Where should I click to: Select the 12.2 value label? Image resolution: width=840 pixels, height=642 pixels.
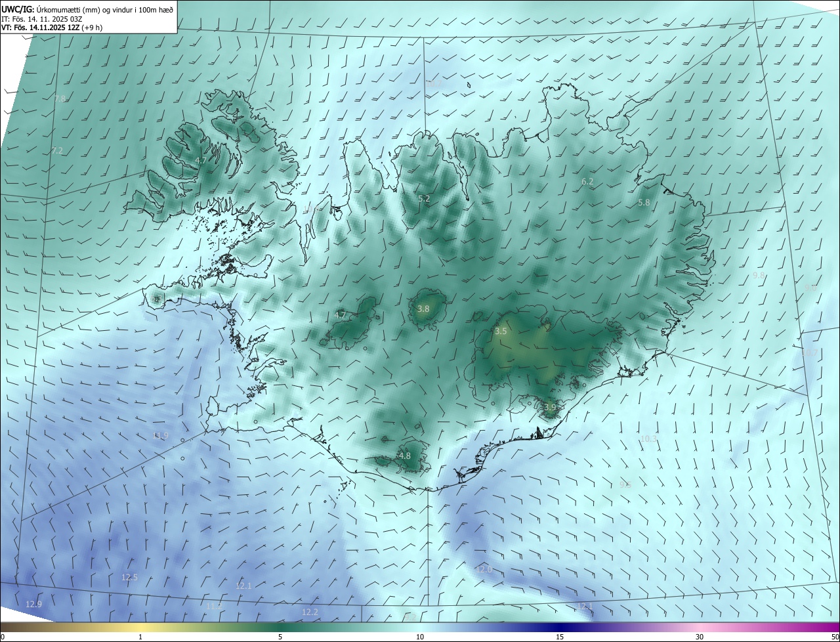point(310,612)
